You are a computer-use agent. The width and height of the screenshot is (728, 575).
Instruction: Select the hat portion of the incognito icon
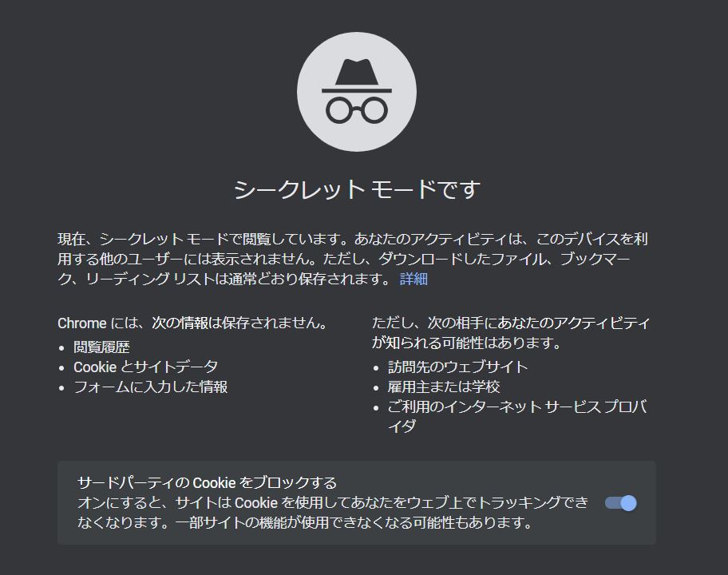click(x=357, y=76)
